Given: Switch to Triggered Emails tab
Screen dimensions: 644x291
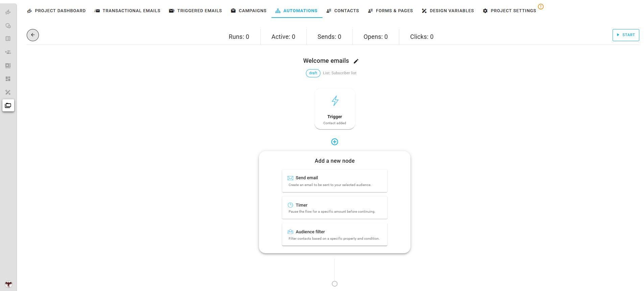Looking at the screenshot, I should [x=195, y=11].
